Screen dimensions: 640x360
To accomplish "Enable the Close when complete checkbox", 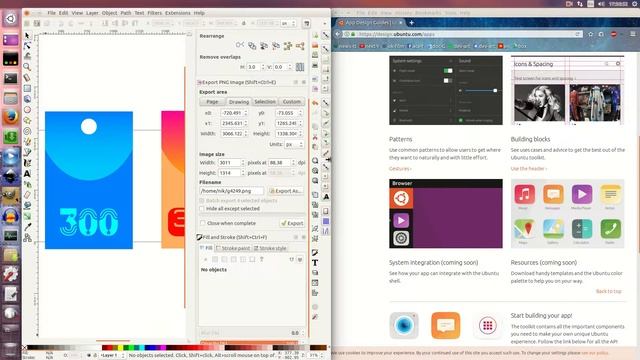I will (202, 223).
